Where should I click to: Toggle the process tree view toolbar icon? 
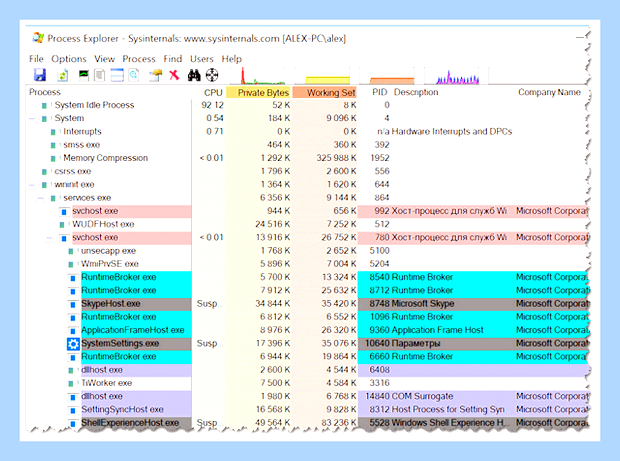coord(100,75)
